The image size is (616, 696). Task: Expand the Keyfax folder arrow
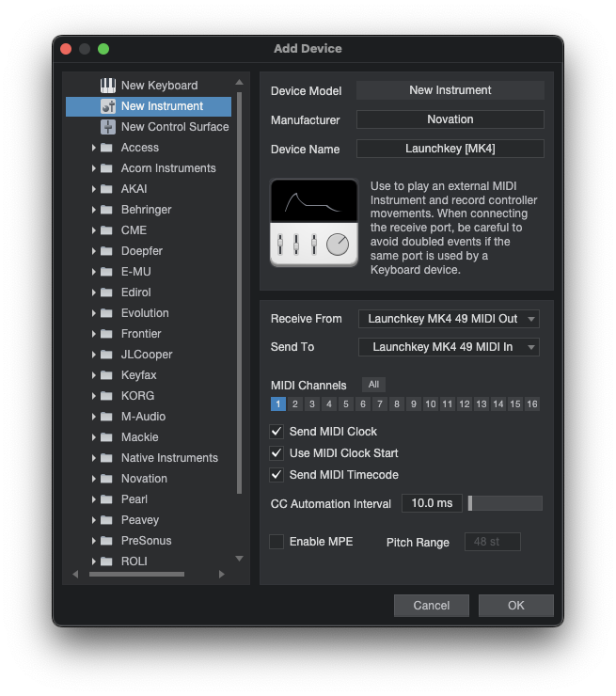94,375
